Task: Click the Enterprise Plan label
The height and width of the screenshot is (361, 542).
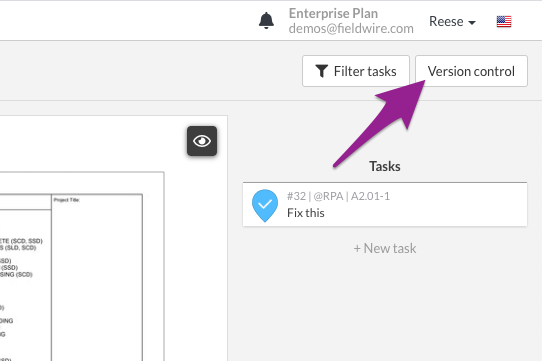Action: click(333, 13)
